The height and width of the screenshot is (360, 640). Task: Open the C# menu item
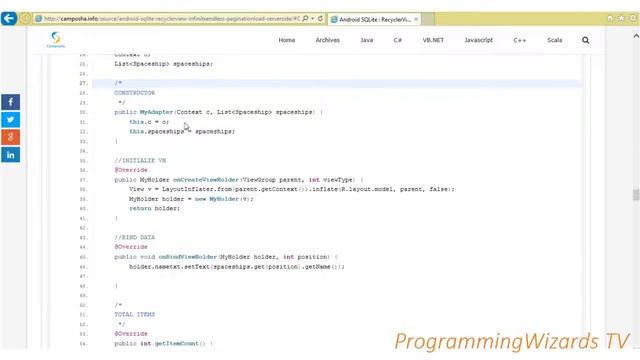398,40
